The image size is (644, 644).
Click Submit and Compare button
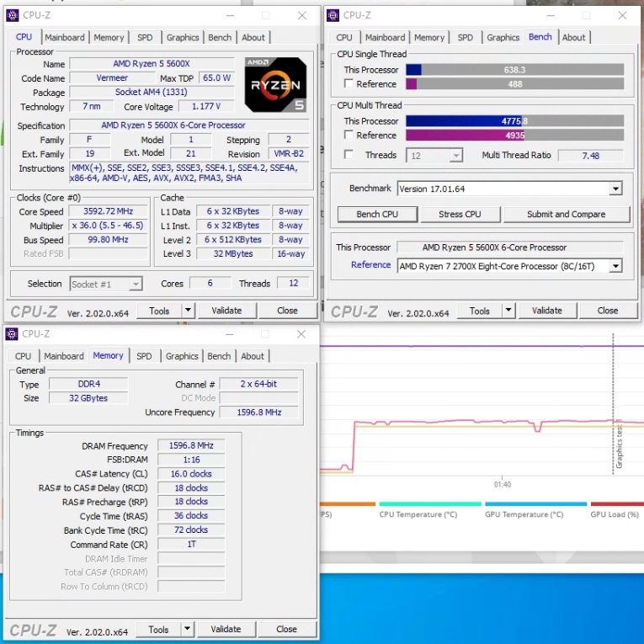[567, 215]
